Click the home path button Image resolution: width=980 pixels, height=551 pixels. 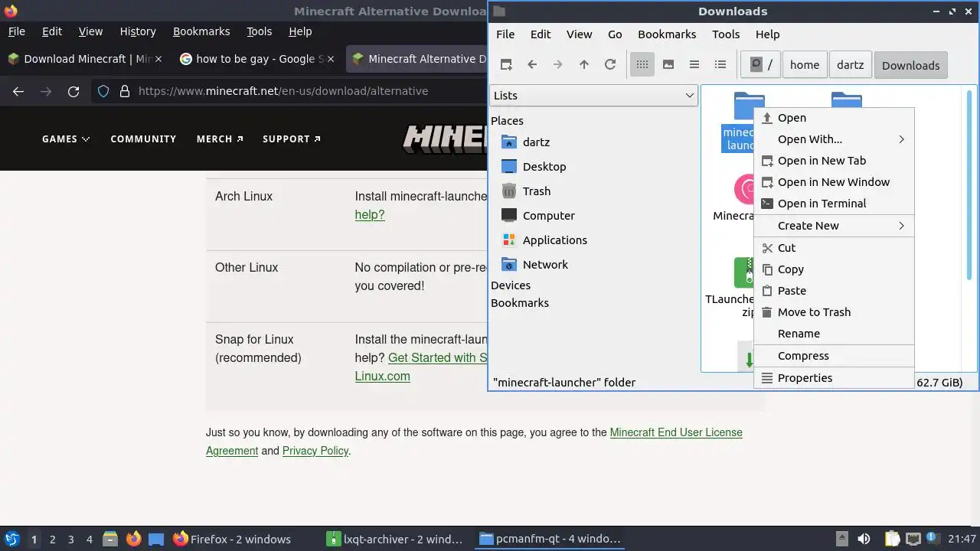(x=805, y=65)
